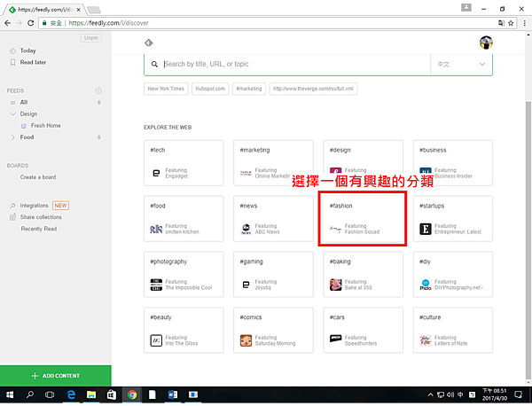Click the browser translate icon
The image size is (532, 406).
point(501,23)
